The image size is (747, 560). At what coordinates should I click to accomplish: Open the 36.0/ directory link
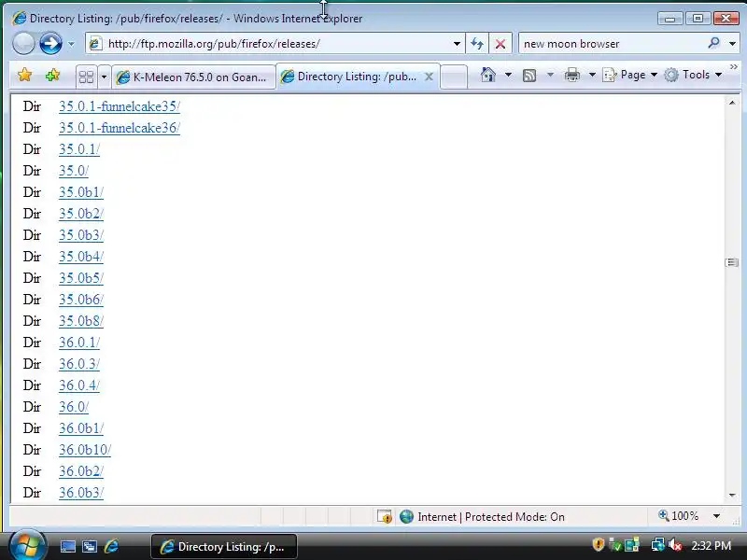click(x=74, y=407)
